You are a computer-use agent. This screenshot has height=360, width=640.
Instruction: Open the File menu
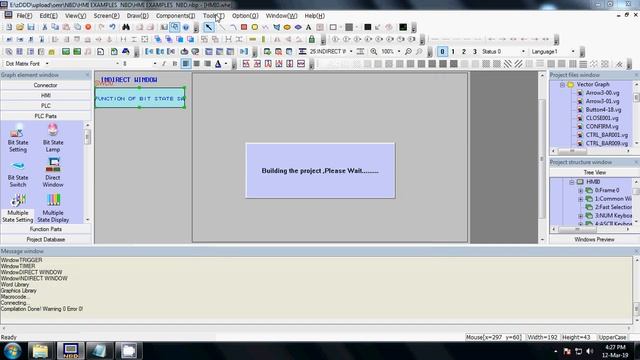pos(24,16)
